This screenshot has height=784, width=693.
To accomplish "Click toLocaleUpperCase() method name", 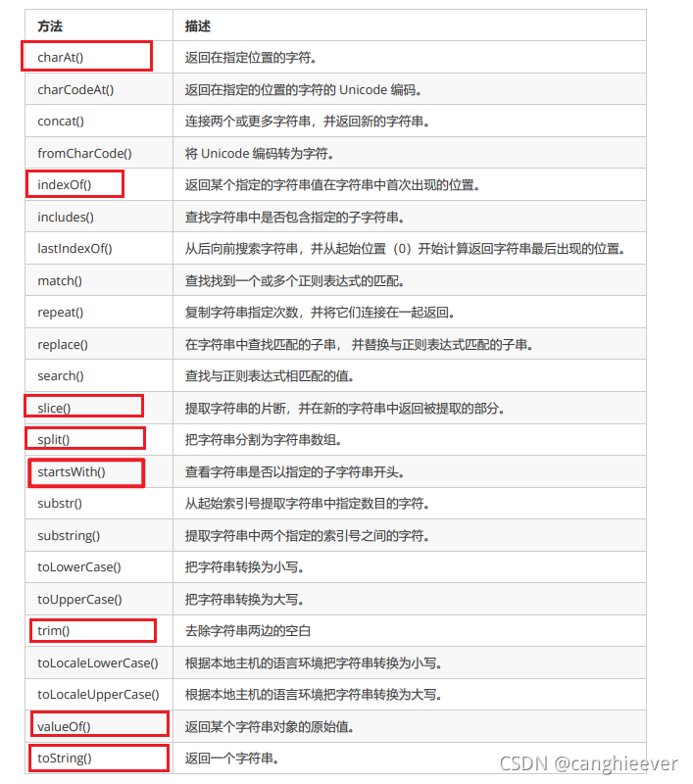I will coord(98,695).
